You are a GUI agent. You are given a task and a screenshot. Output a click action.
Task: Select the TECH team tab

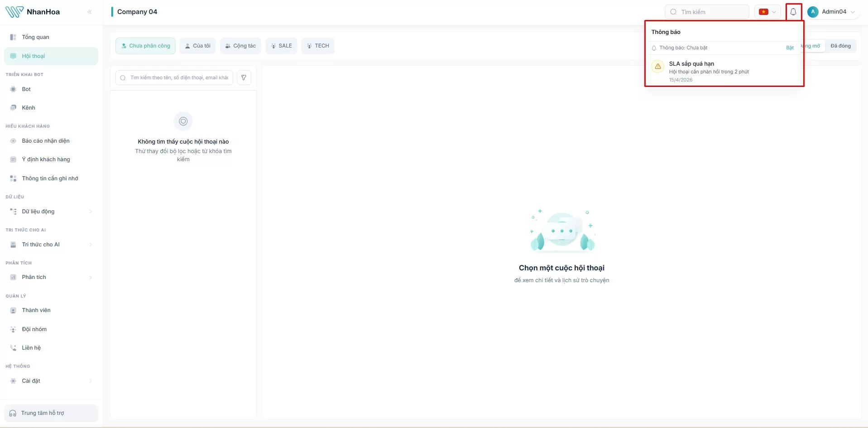click(x=318, y=46)
